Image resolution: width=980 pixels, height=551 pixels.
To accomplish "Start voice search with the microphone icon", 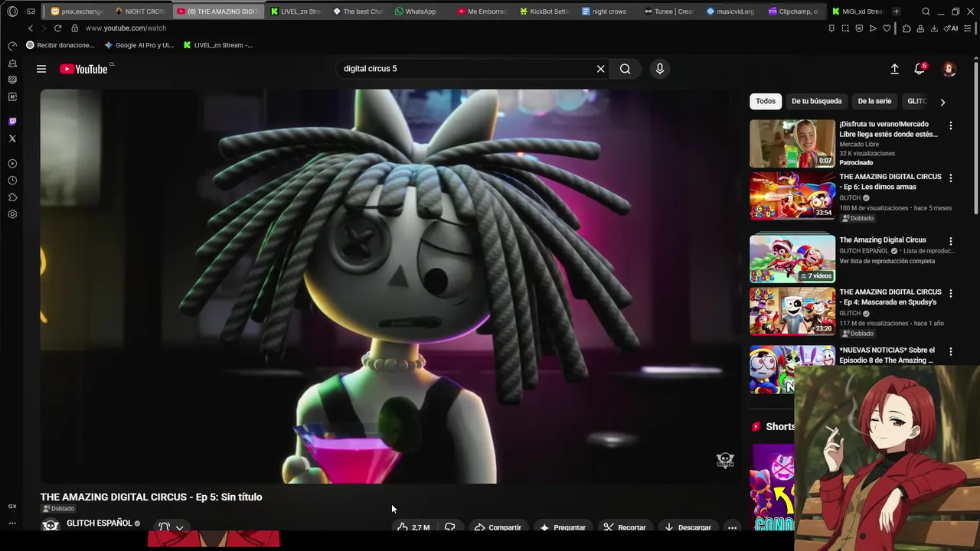I will 660,69.
